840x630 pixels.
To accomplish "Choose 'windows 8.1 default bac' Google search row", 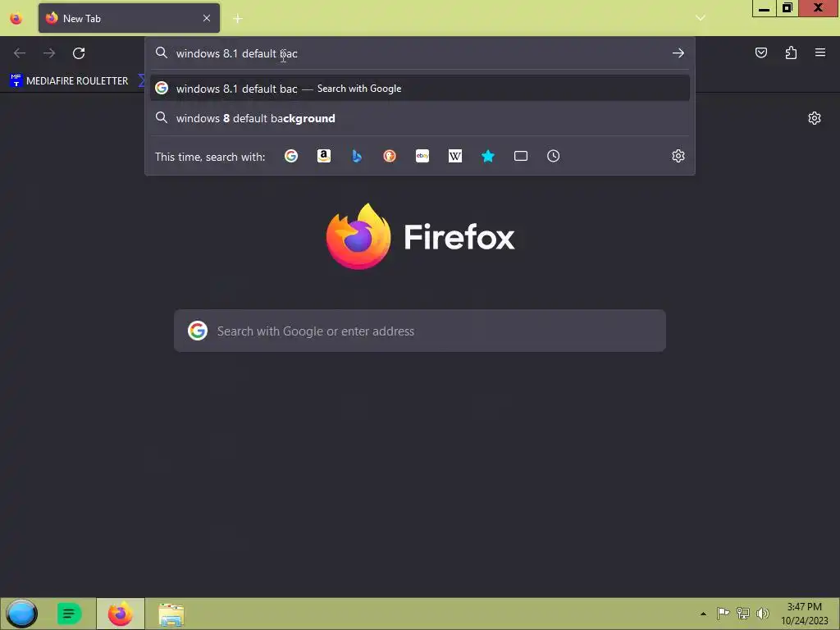I will pyautogui.click(x=420, y=89).
